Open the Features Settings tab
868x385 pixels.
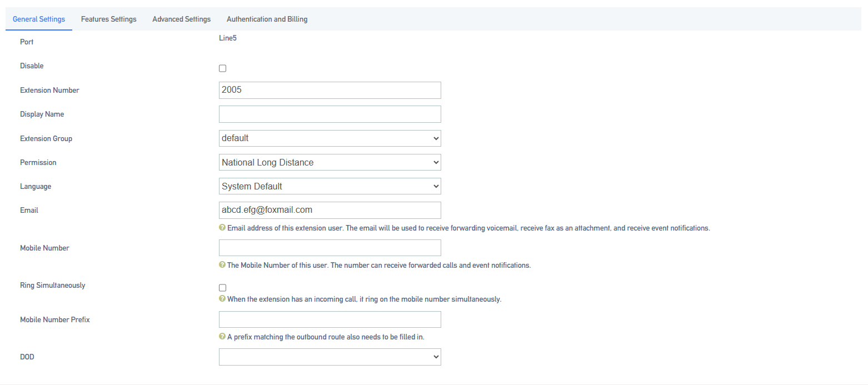[109, 19]
